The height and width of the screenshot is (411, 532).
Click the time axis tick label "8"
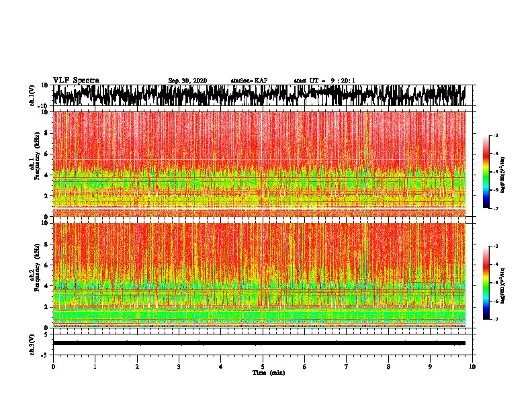388,367
